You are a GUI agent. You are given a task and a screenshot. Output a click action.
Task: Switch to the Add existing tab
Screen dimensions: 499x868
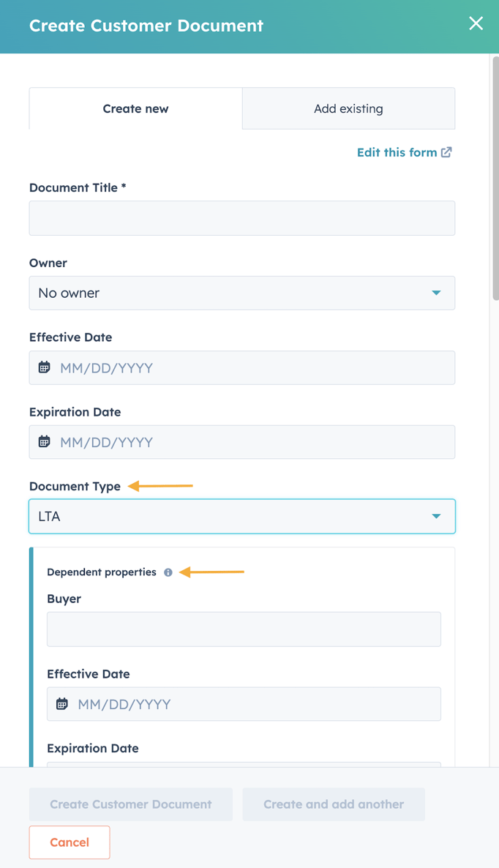(x=348, y=108)
